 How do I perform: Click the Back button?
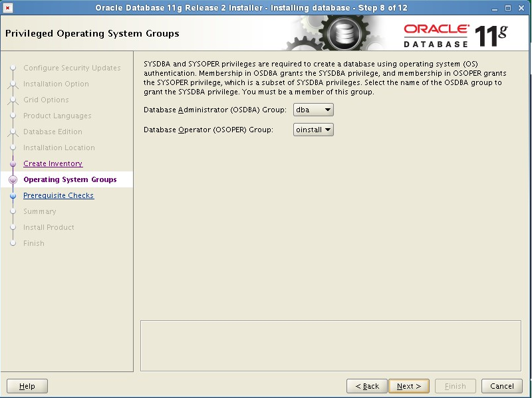[x=366, y=386]
